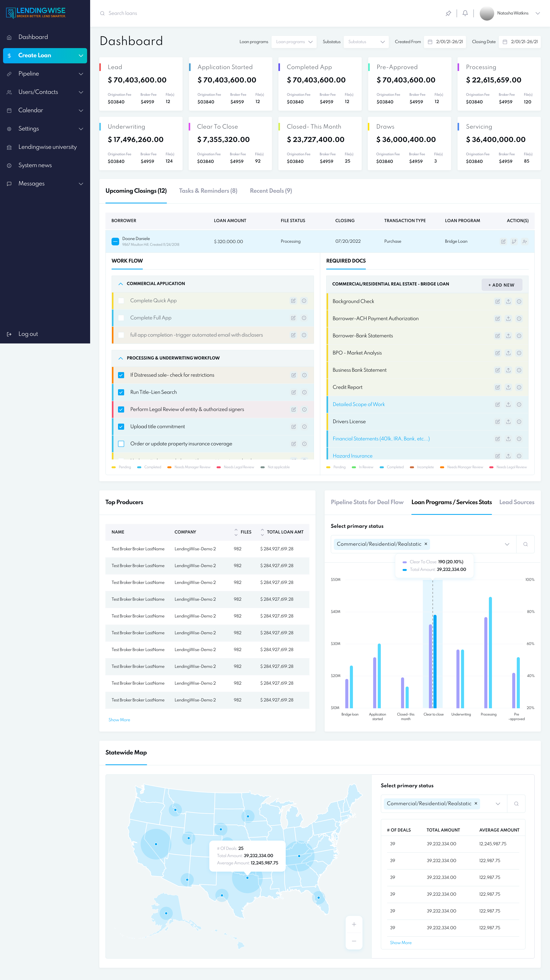
Task: Click the search magnifier icon in header
Action: coord(102,13)
